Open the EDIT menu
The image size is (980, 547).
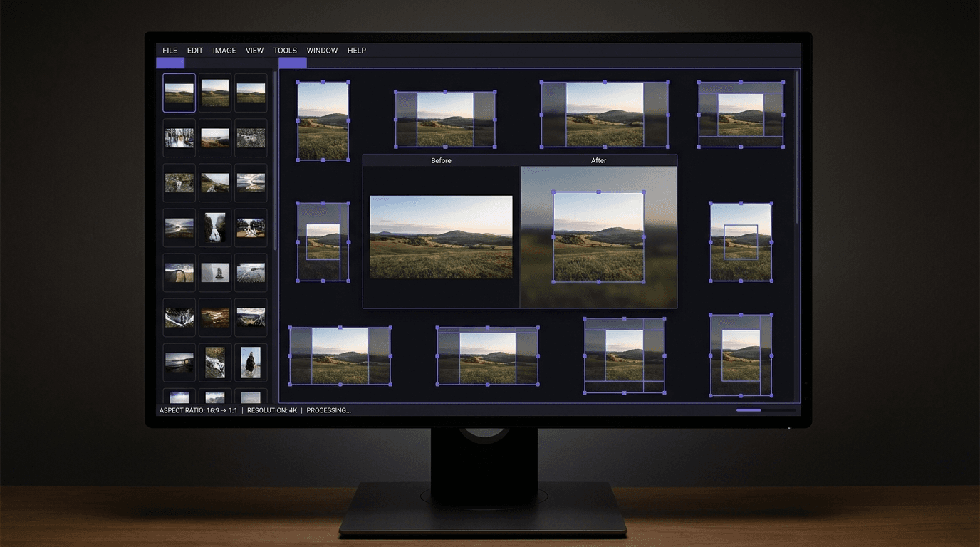tap(195, 51)
